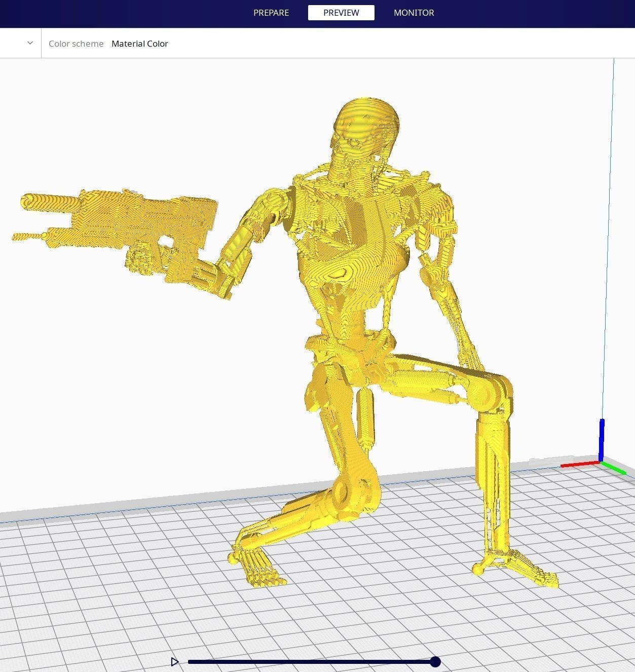Switch to the PREPARE stage tab
The image size is (635, 672).
(271, 13)
